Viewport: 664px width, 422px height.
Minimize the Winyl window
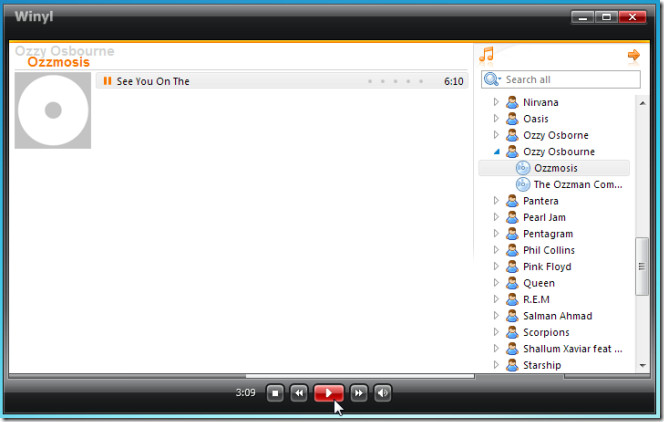point(583,17)
